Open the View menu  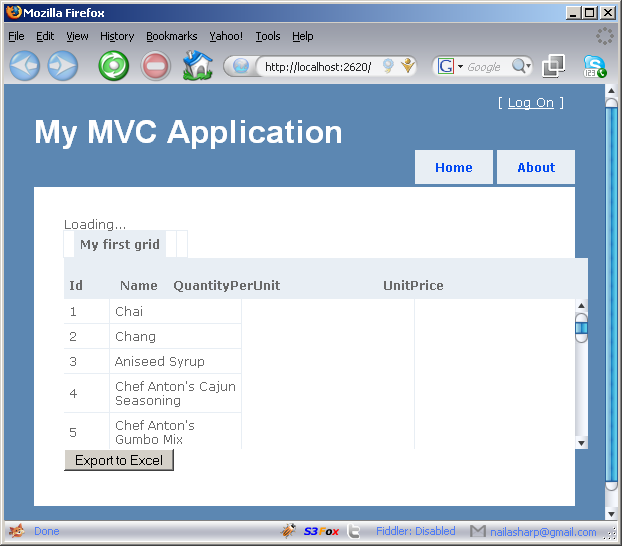point(77,36)
